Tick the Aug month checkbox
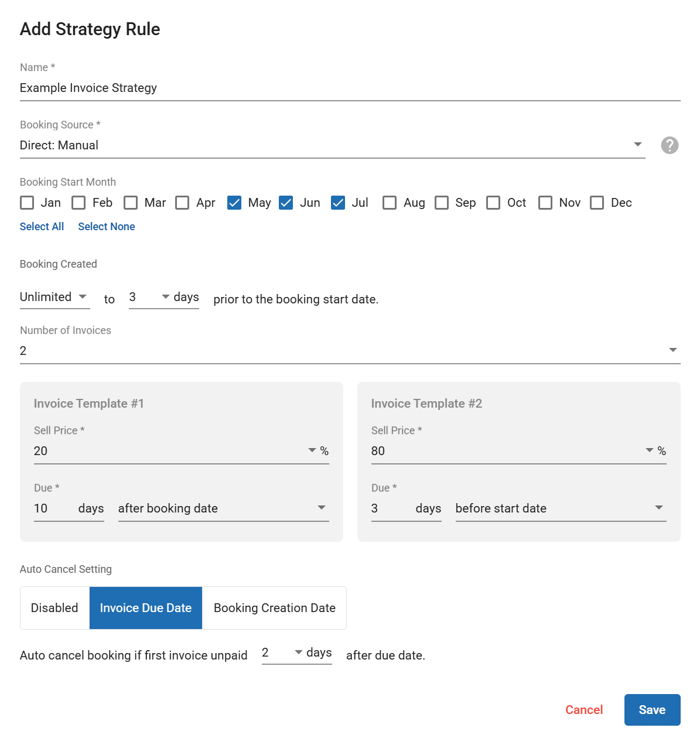This screenshot has width=700, height=738. pos(390,203)
